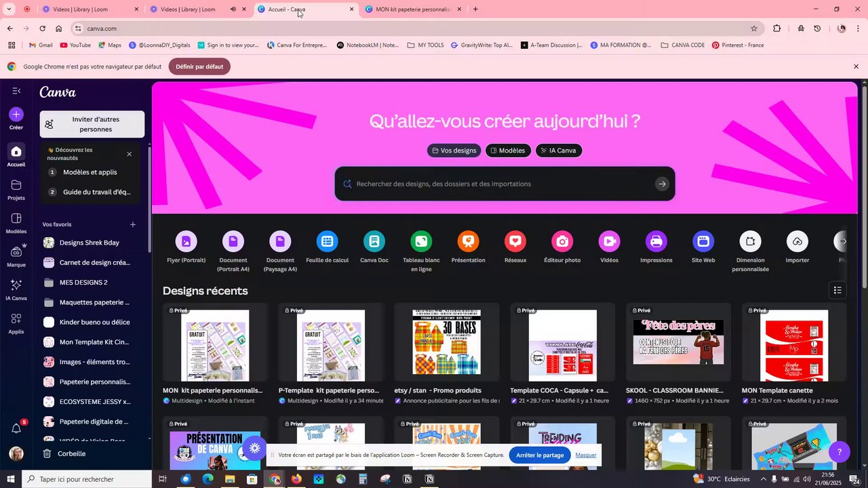Create a Document (Portrait A4)
This screenshot has height=488, width=868.
click(233, 252)
